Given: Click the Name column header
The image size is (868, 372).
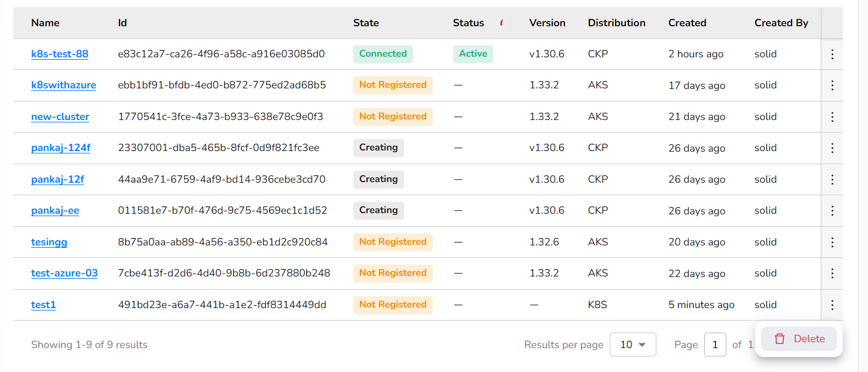Looking at the screenshot, I should (45, 23).
